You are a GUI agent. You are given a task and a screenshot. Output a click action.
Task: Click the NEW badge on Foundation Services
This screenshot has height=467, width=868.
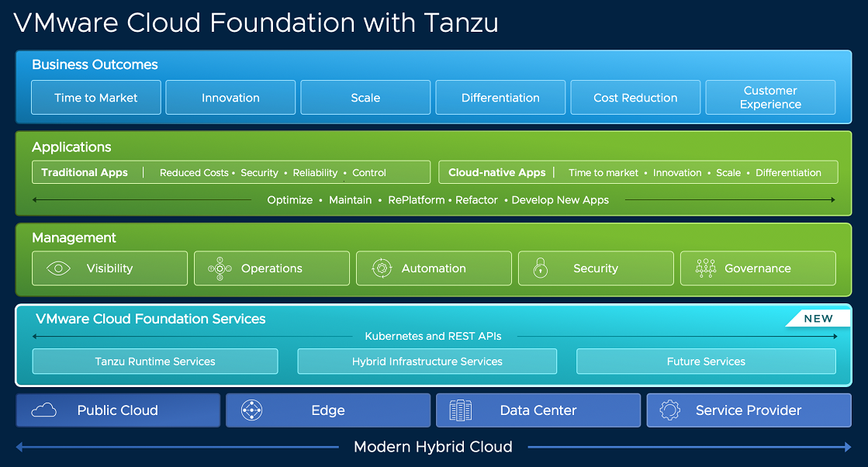click(x=818, y=319)
